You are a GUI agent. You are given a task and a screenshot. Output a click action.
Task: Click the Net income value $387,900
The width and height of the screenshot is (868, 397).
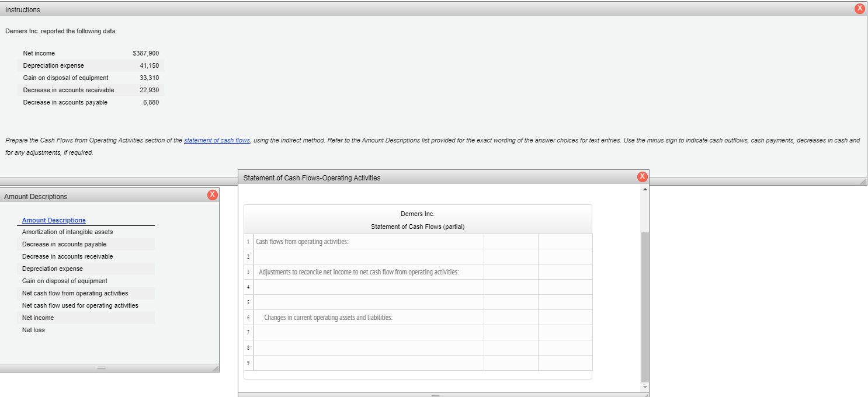146,53
